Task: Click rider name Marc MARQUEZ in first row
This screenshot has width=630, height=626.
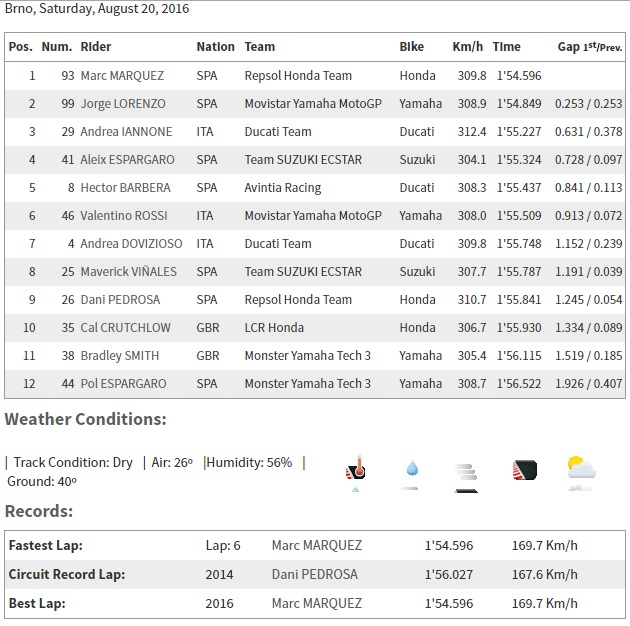Action: [122, 75]
